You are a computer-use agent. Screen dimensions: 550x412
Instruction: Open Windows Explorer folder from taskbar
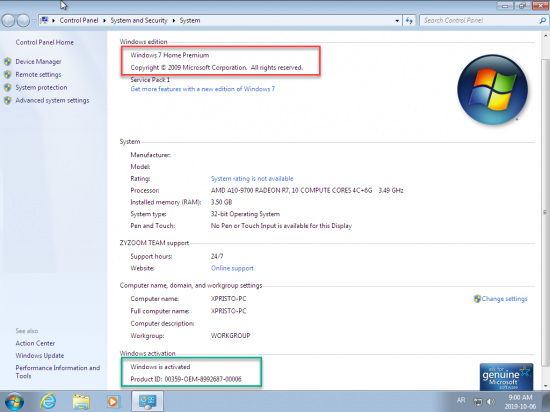(81, 401)
